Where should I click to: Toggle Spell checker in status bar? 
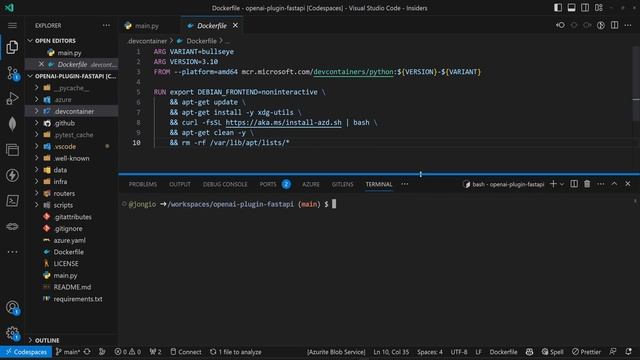(552, 352)
